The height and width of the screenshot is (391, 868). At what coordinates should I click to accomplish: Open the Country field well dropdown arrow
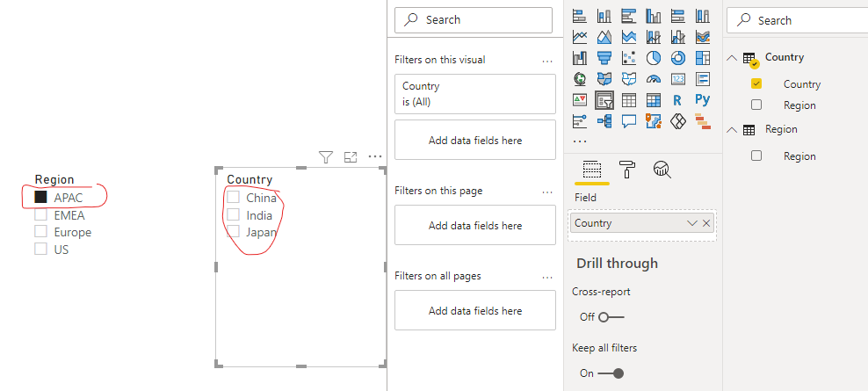(x=691, y=223)
